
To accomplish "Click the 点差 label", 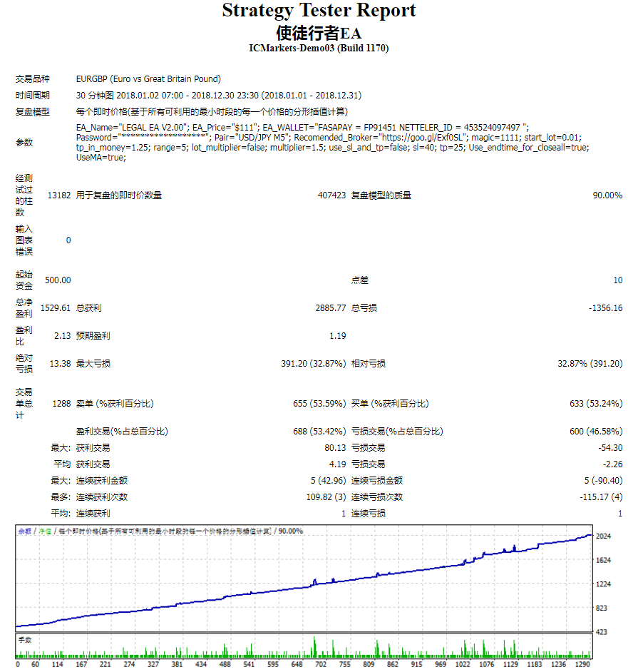I will (x=360, y=280).
